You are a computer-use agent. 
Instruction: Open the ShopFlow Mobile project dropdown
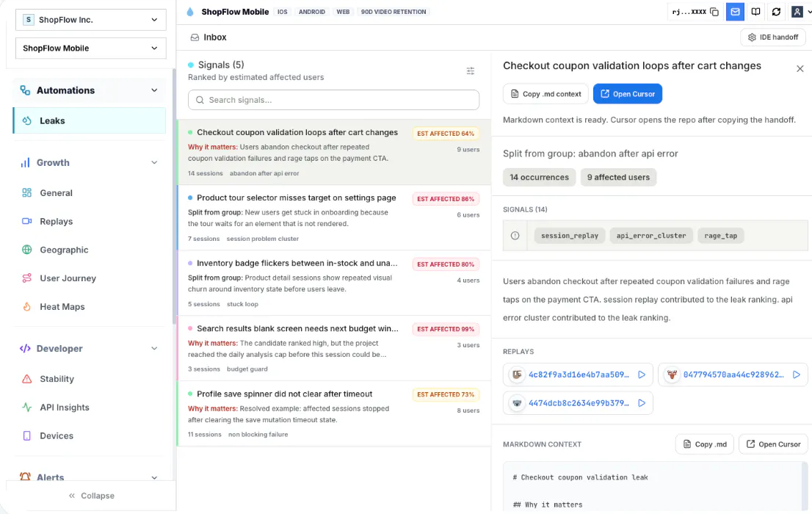pos(90,48)
